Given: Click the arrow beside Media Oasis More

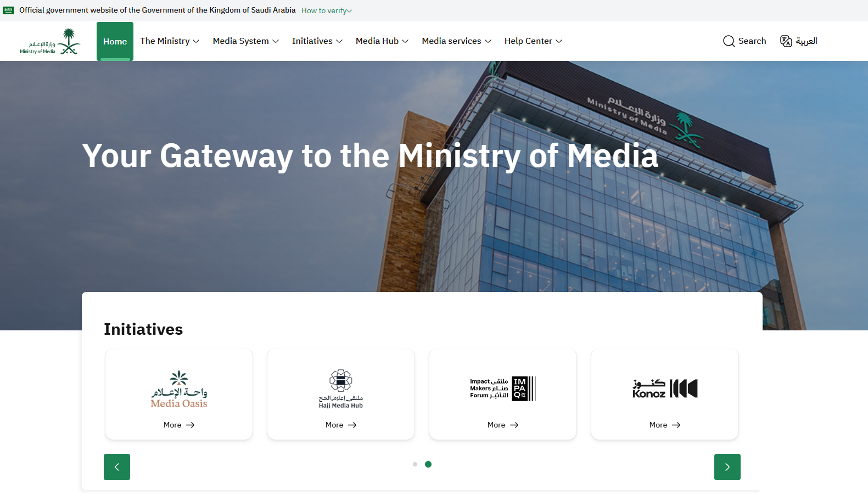Looking at the screenshot, I should 190,425.
